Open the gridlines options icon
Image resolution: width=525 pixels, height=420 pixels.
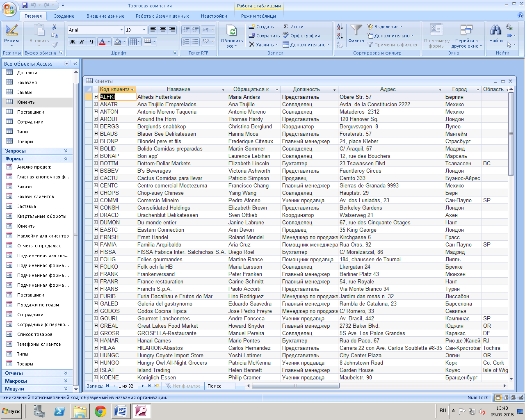[x=134, y=41]
